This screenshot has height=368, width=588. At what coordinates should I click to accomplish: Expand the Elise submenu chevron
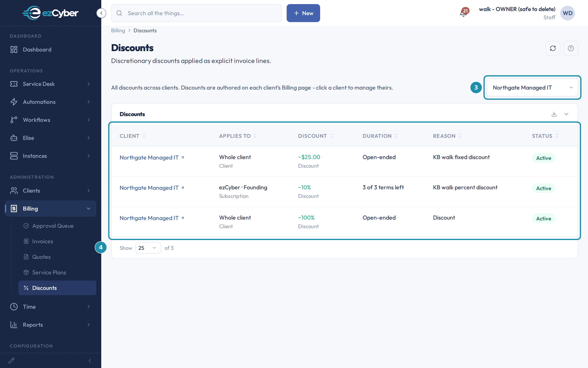pyautogui.click(x=89, y=138)
